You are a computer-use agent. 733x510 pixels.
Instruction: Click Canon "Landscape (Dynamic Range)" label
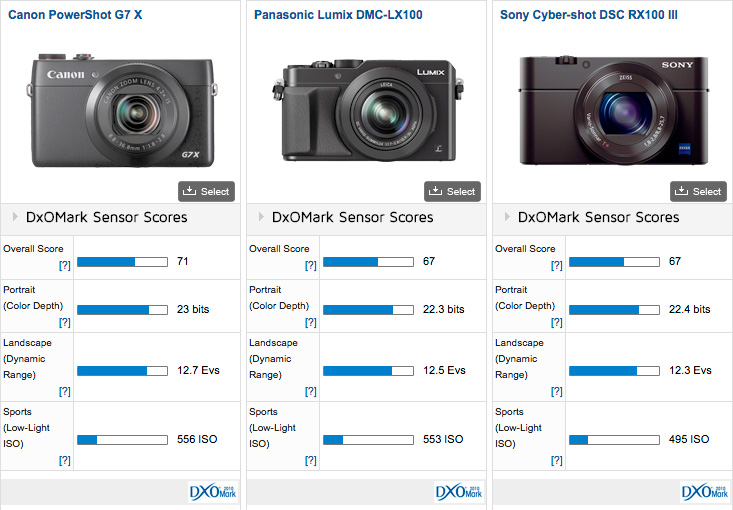pos(27,359)
